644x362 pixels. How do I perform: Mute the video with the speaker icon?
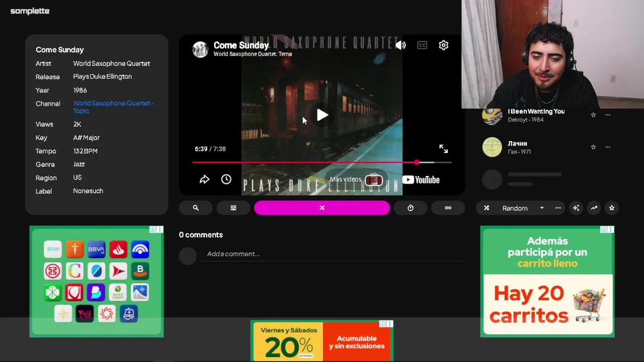(400, 45)
